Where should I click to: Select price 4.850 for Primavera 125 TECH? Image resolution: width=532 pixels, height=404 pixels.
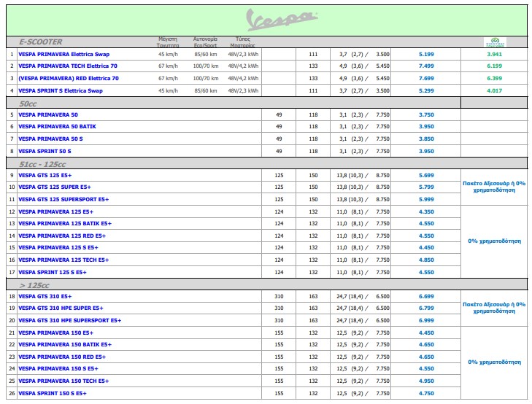pos(426,260)
